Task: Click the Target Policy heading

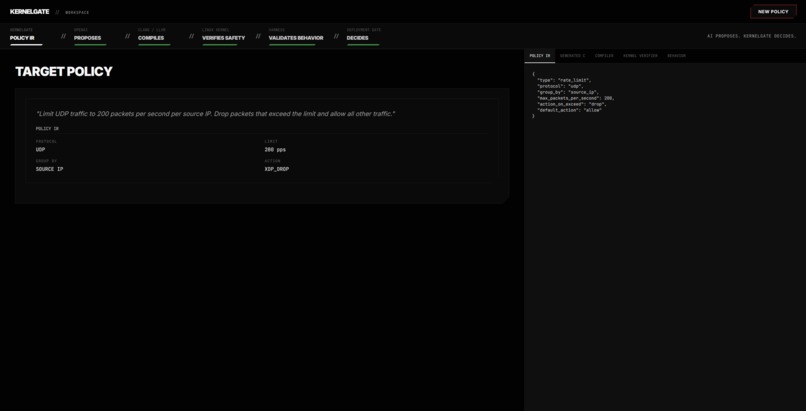Action: (x=64, y=71)
